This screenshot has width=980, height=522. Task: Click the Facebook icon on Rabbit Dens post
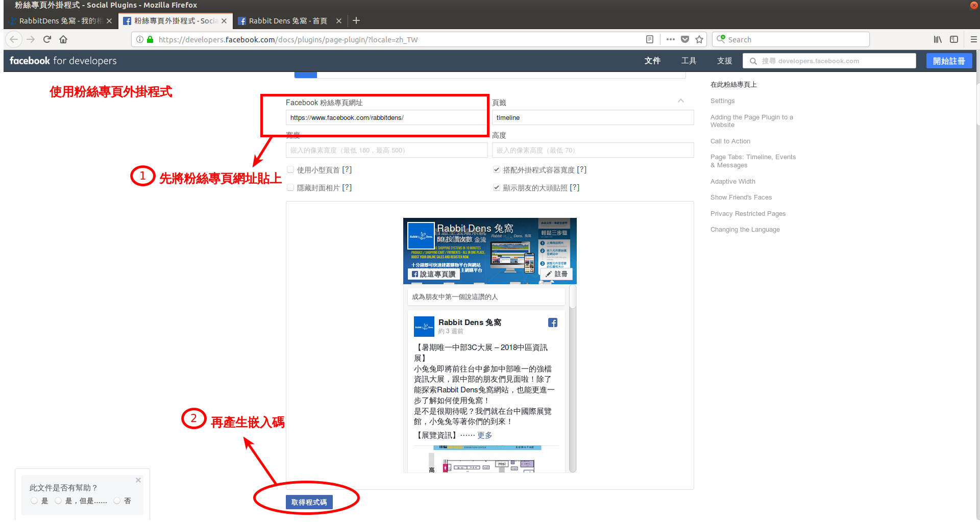553,322
